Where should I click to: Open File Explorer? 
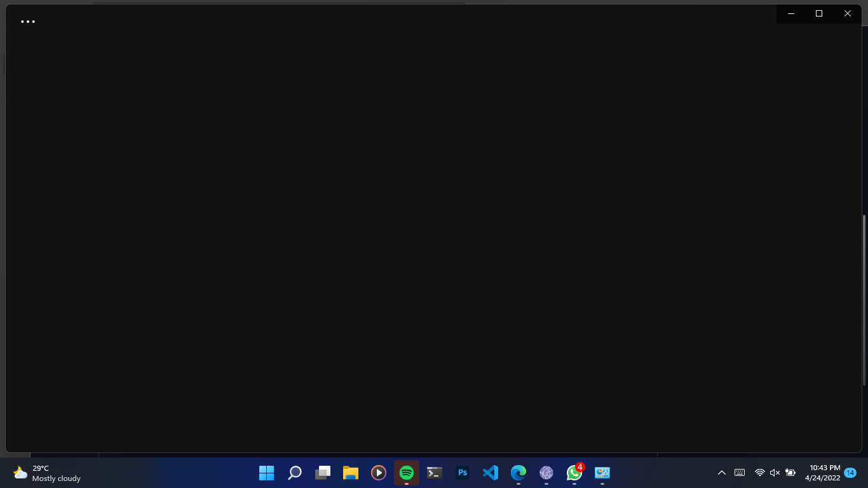(350, 473)
